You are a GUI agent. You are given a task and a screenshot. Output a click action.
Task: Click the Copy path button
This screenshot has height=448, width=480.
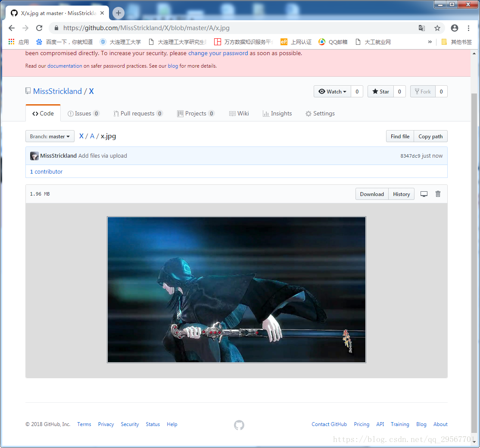[x=430, y=137]
